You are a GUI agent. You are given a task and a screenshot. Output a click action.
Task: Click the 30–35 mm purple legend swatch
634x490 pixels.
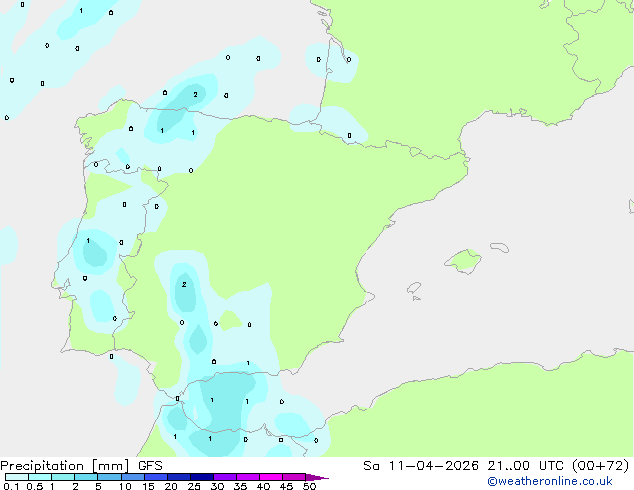[x=225, y=477]
